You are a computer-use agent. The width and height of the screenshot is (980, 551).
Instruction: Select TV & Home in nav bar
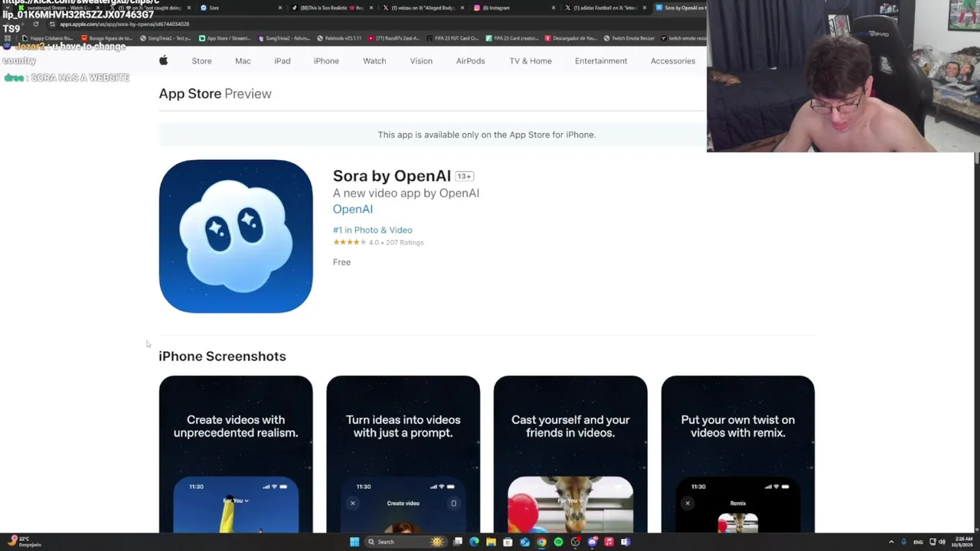(531, 60)
